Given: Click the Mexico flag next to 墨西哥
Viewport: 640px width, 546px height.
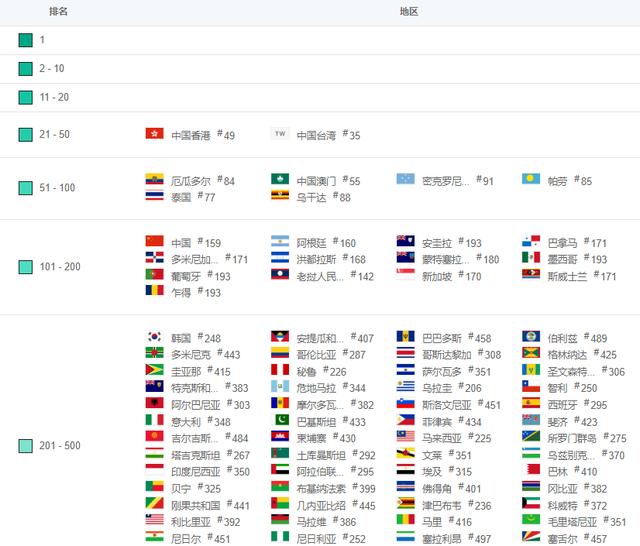Looking at the screenshot, I should (531, 257).
